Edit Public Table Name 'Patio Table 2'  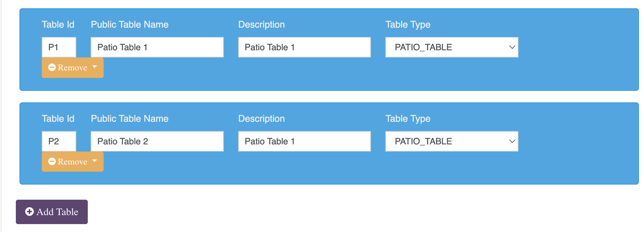tap(157, 141)
